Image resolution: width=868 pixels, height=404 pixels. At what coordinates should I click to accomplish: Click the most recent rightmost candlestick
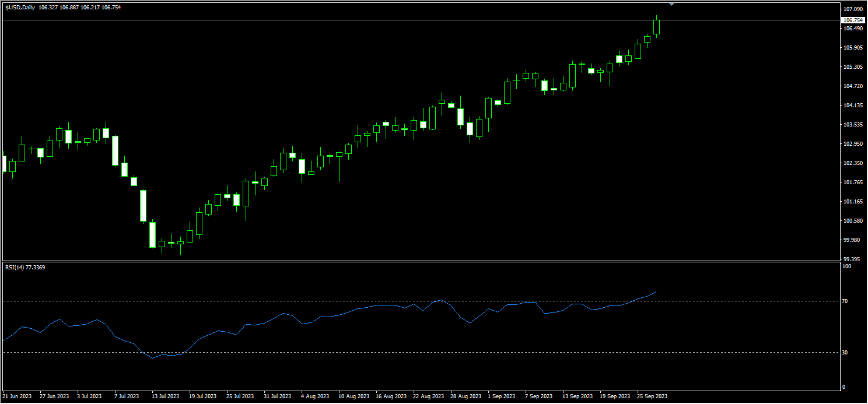tap(657, 27)
